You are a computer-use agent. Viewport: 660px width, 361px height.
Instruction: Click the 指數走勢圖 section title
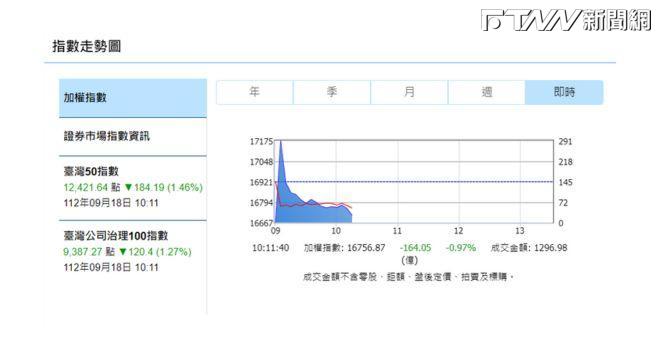87,46
